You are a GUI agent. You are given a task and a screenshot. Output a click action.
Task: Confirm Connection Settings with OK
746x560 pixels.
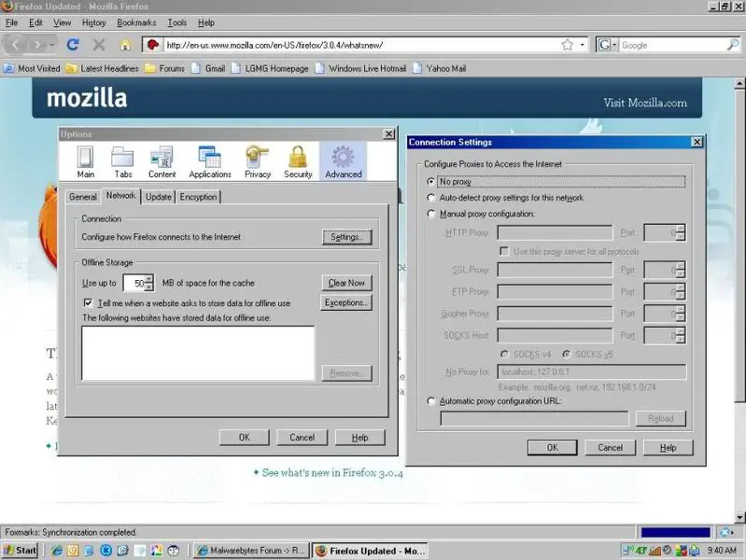point(553,447)
